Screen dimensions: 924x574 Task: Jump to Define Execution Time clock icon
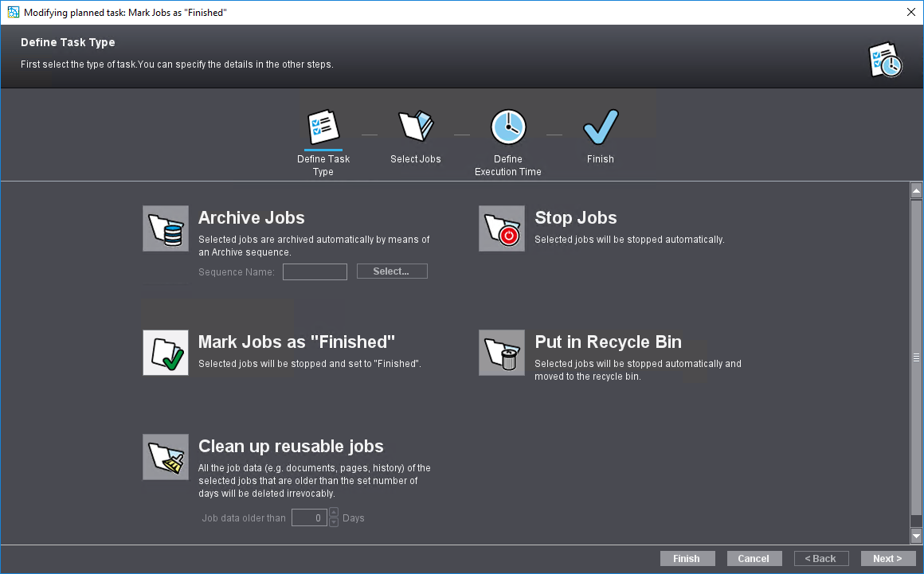(508, 127)
